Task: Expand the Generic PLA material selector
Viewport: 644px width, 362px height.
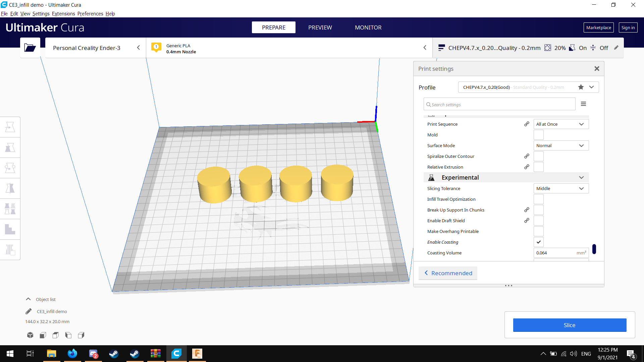Action: [x=289, y=48]
